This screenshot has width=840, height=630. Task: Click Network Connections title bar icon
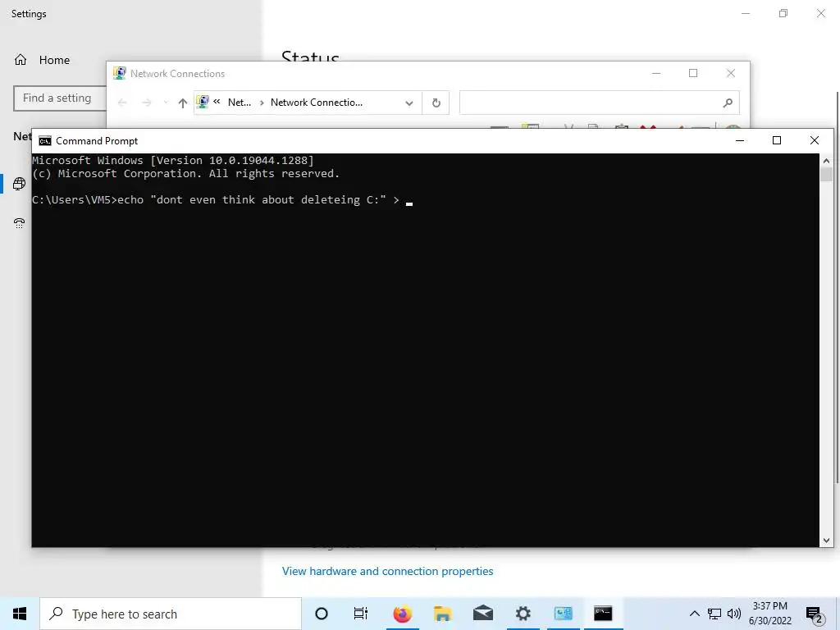pyautogui.click(x=120, y=73)
